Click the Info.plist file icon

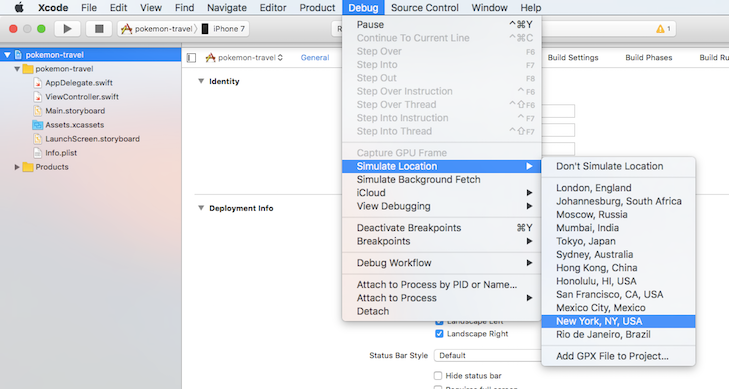tap(38, 152)
